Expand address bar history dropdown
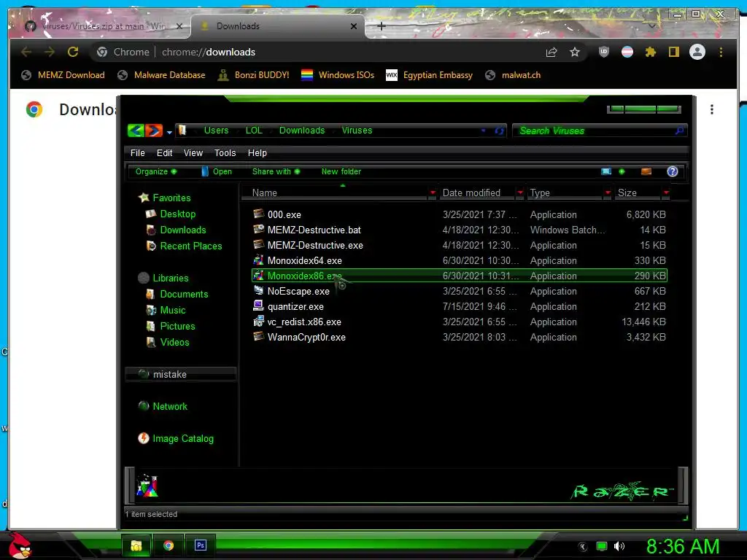 point(483,131)
